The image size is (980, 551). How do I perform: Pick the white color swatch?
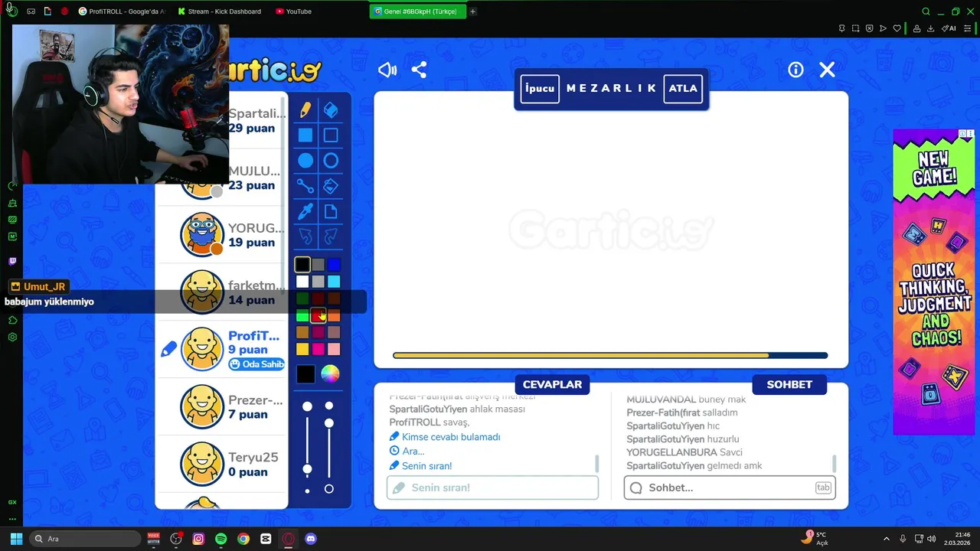pyautogui.click(x=302, y=282)
